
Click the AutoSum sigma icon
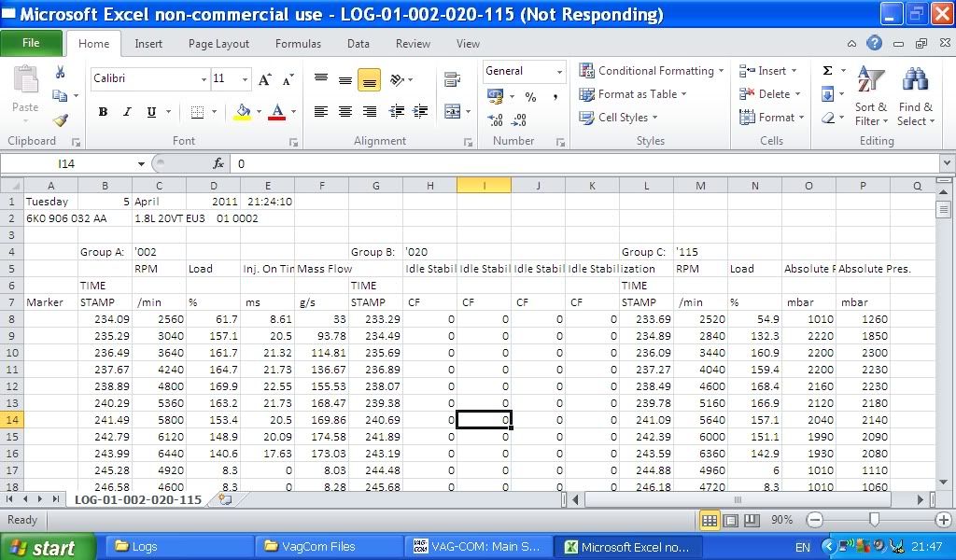827,71
